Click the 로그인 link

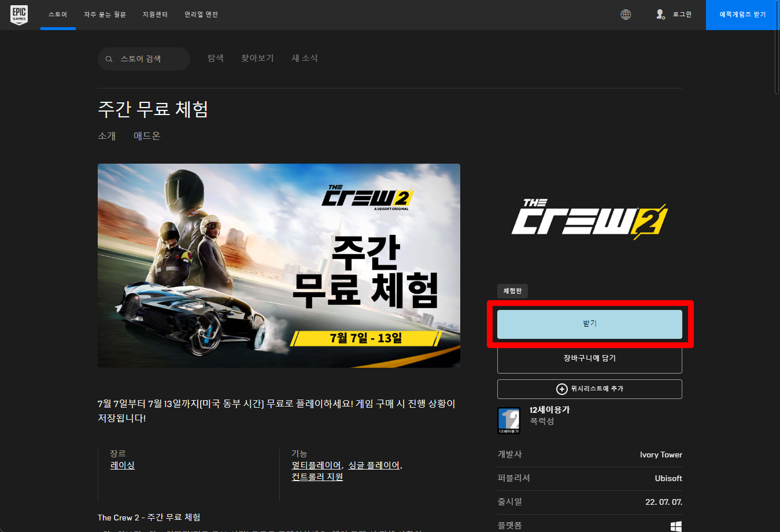[x=682, y=14]
